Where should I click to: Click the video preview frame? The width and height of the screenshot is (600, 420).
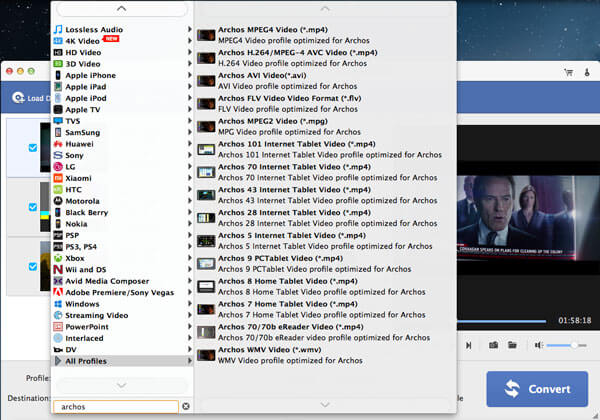pyautogui.click(x=528, y=218)
